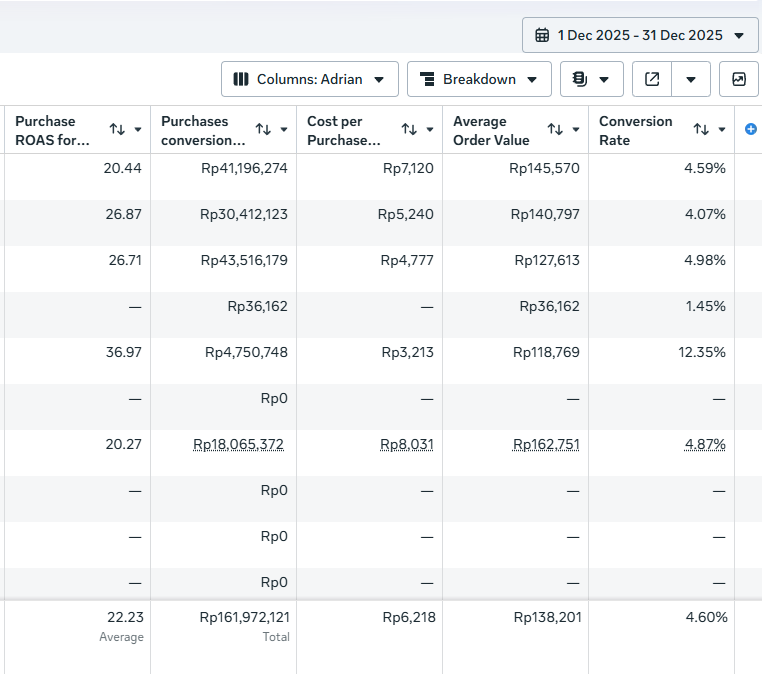Sort by Conversion Rate arrows icon
Screen dimensions: 762x674
(701, 129)
